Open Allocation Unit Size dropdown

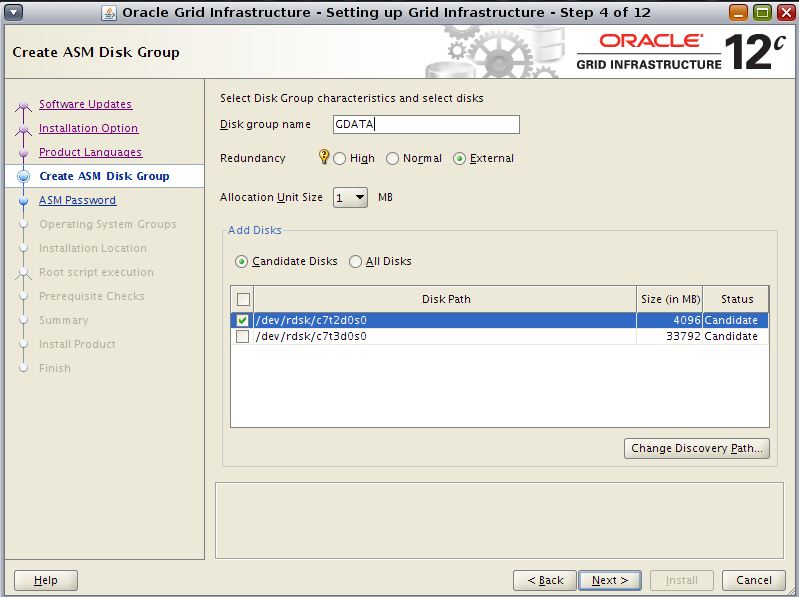point(350,197)
